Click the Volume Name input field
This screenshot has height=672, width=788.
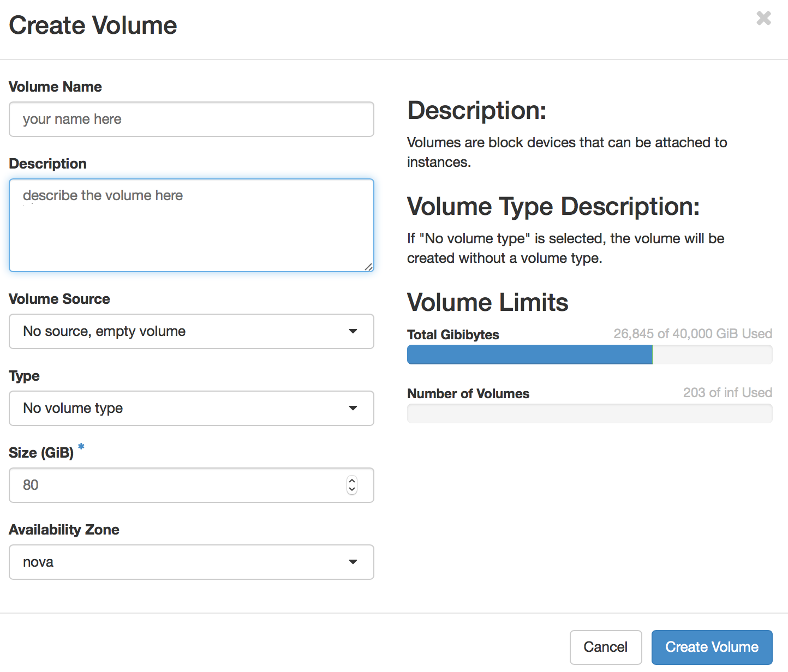(191, 119)
